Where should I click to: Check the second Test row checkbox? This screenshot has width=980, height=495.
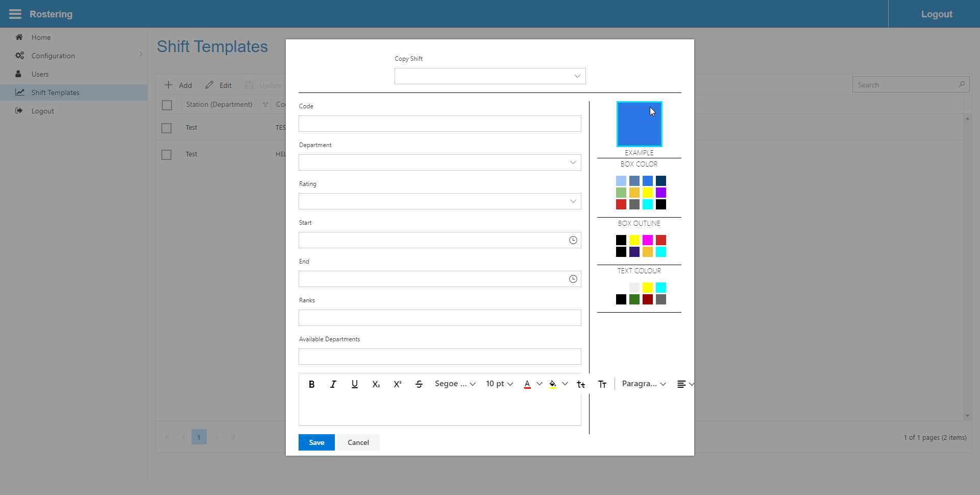(166, 155)
